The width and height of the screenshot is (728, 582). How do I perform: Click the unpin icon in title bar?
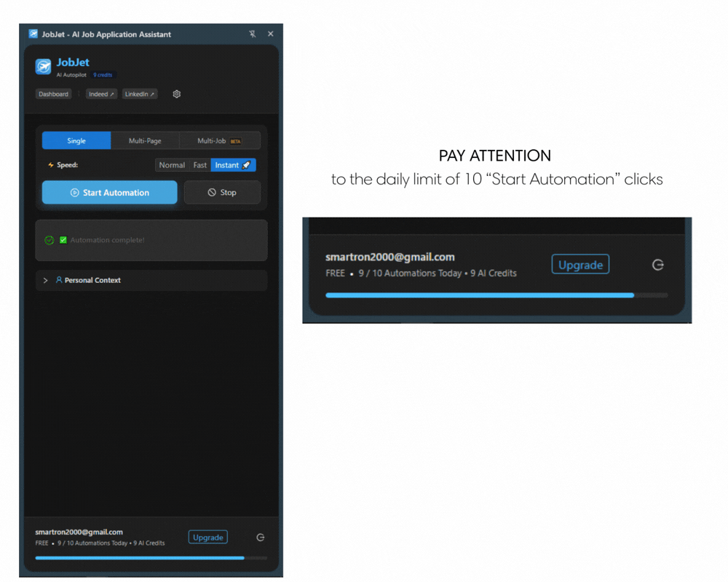(x=252, y=34)
